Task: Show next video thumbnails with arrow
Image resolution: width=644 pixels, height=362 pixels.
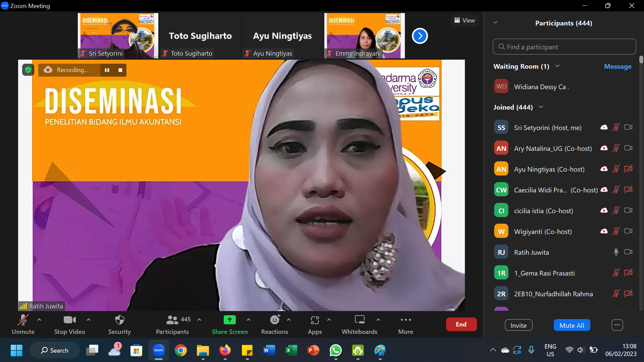Action: coord(420,36)
